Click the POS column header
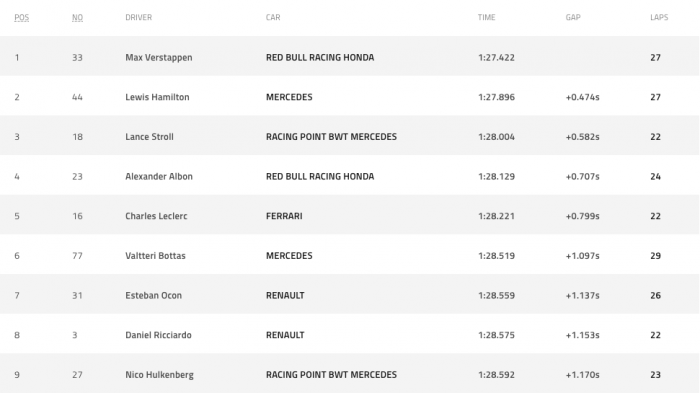This screenshot has height=393, width=700. point(21,17)
